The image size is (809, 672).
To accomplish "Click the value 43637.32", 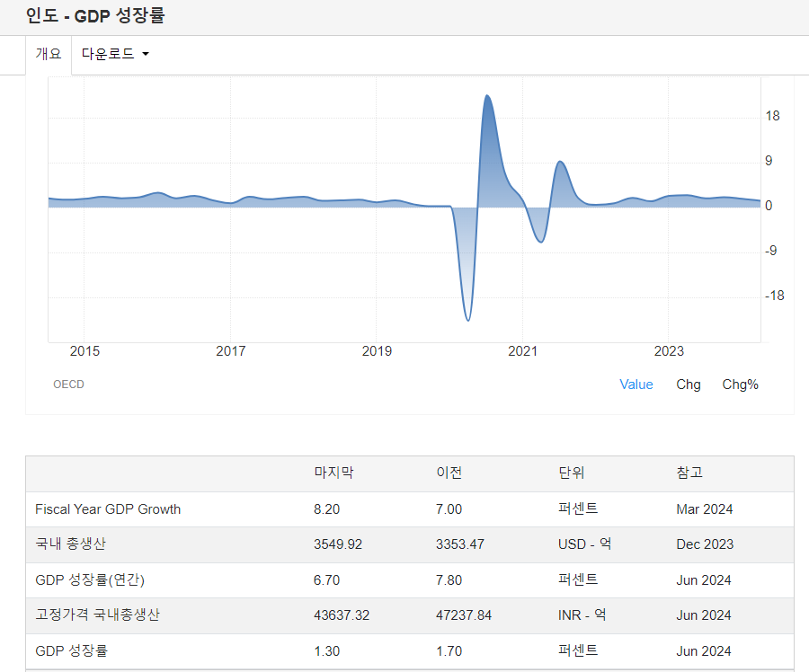I will click(342, 615).
